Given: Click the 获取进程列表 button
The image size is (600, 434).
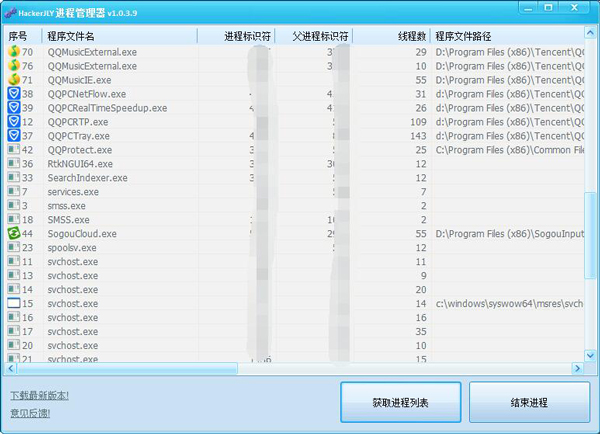Looking at the screenshot, I should [400, 402].
